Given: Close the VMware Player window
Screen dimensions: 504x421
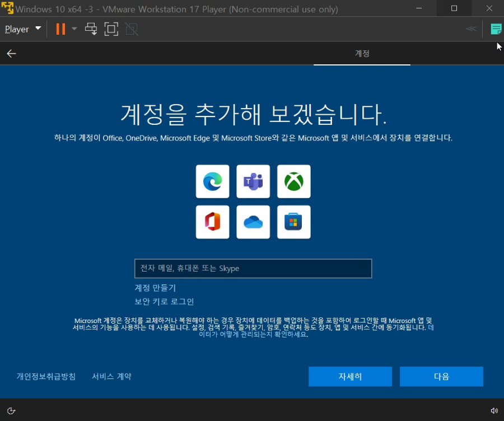Looking at the screenshot, I should coord(489,8).
